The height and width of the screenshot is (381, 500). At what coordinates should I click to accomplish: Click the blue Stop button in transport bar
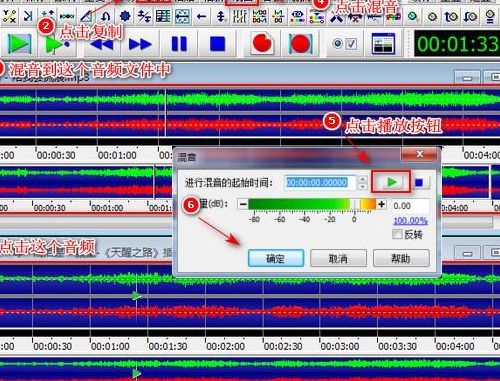click(x=217, y=44)
